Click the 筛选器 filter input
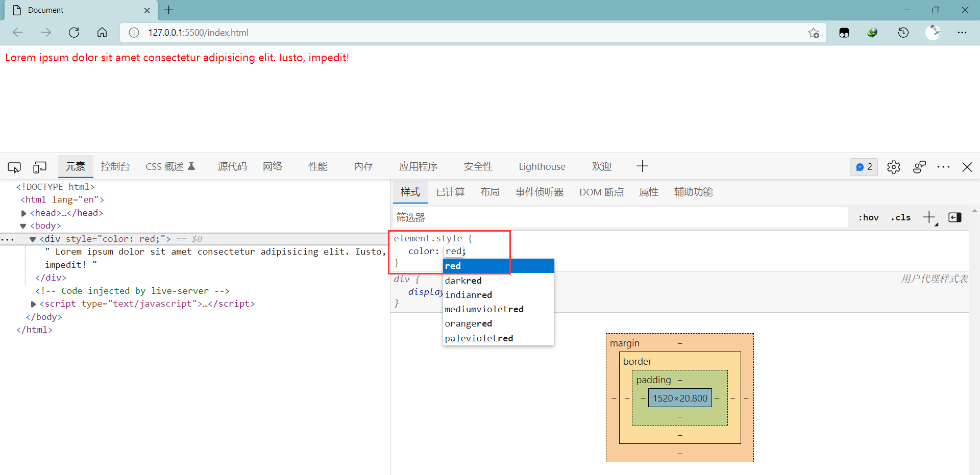Image resolution: width=980 pixels, height=475 pixels. [620, 218]
